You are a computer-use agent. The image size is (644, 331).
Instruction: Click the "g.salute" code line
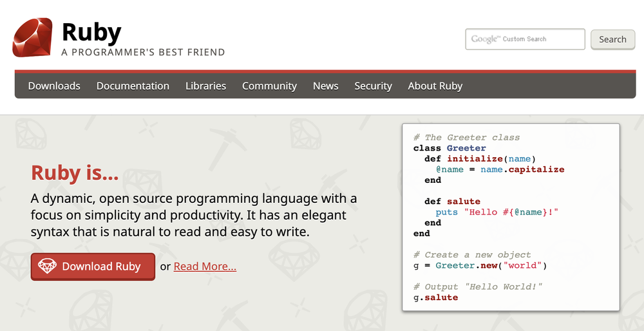coord(436,298)
